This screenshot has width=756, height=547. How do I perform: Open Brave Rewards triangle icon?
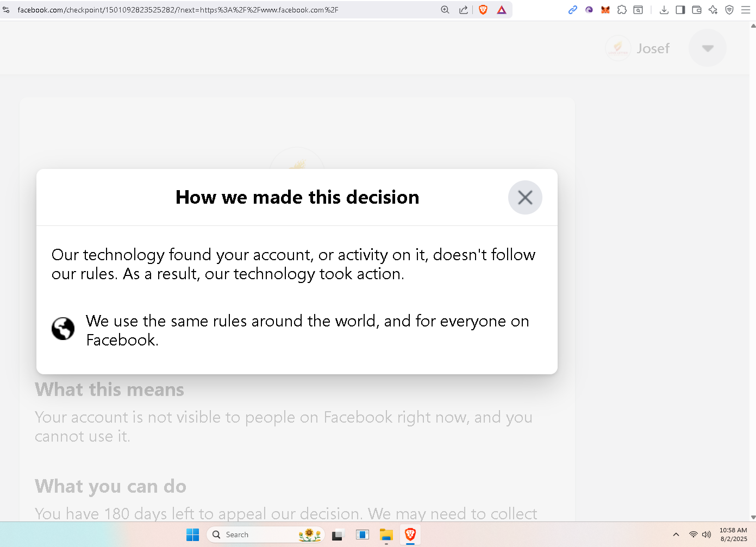(502, 10)
